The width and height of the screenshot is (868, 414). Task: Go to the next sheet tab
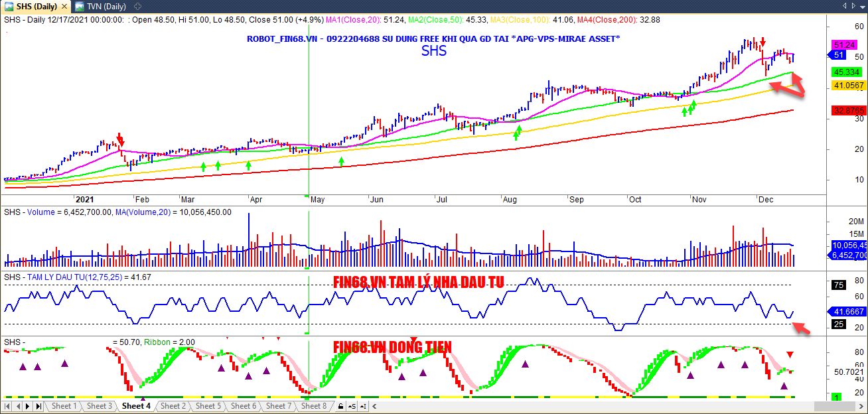click(x=29, y=406)
